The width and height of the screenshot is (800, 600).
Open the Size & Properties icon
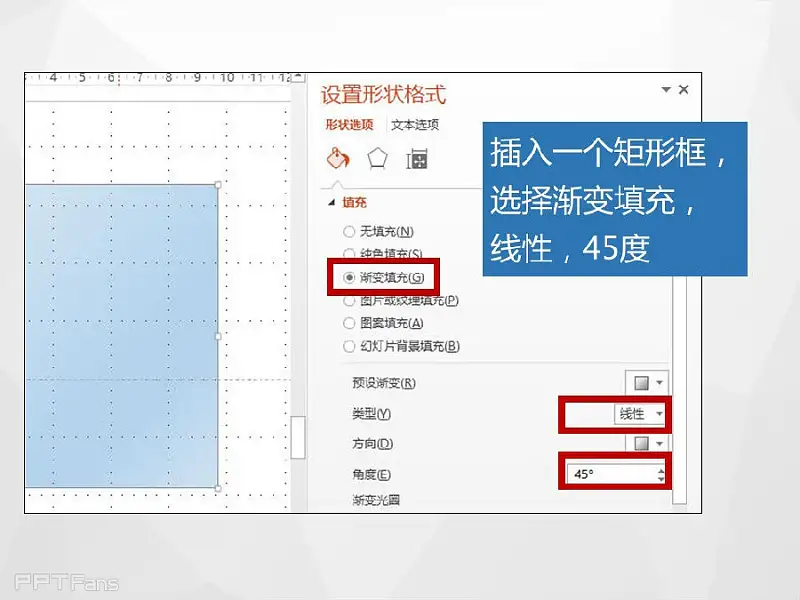pyautogui.click(x=417, y=159)
